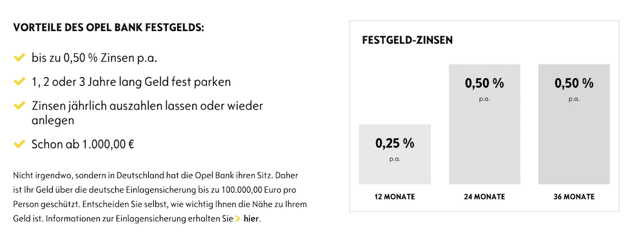
Task: Select the 24 Monate interest bar
Action: point(484,124)
